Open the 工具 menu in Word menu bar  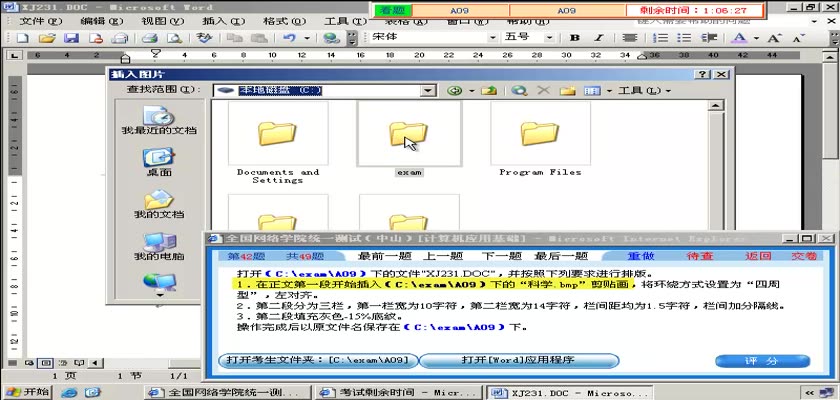click(346, 21)
